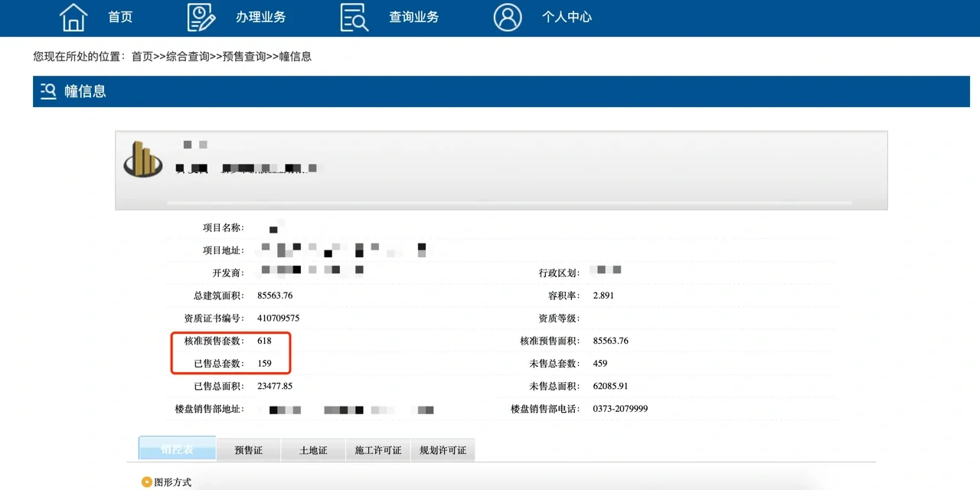Click the golden building logo icon

[x=142, y=158]
